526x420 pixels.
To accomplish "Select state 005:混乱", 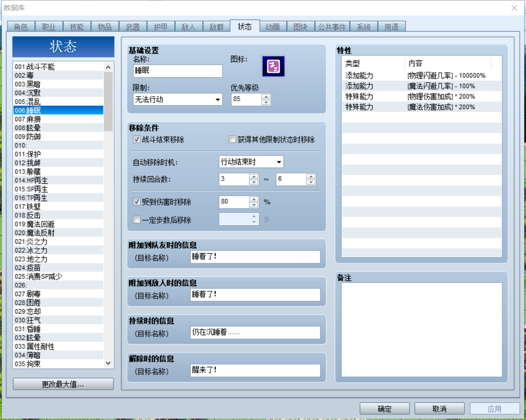I will coord(58,101).
